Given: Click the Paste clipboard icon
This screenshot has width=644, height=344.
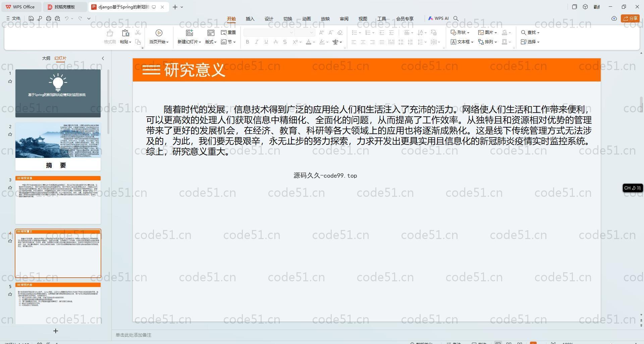Looking at the screenshot, I should [125, 33].
